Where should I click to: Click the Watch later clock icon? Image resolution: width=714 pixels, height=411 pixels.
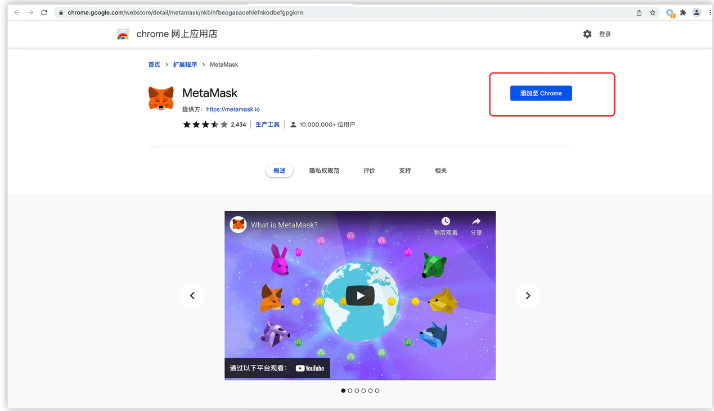coord(445,221)
